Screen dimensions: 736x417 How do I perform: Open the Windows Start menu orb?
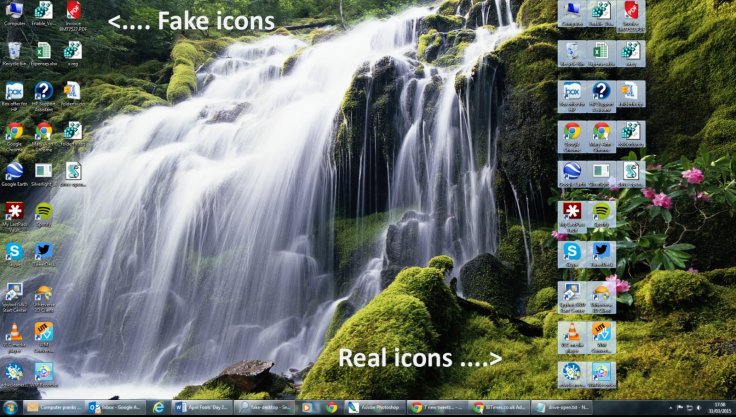[11, 408]
